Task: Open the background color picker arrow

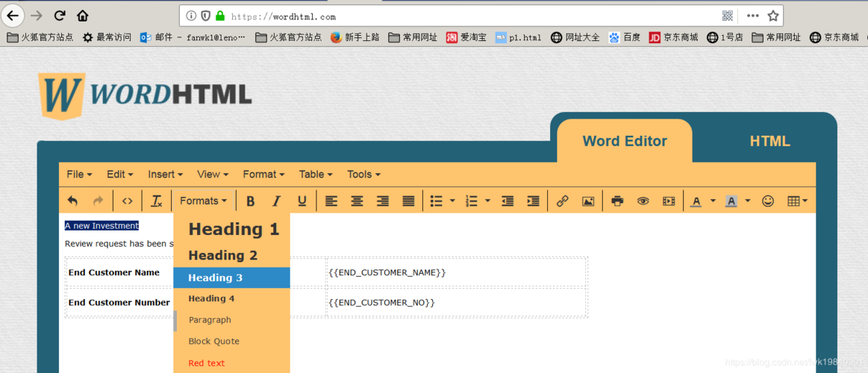Action: pos(748,201)
